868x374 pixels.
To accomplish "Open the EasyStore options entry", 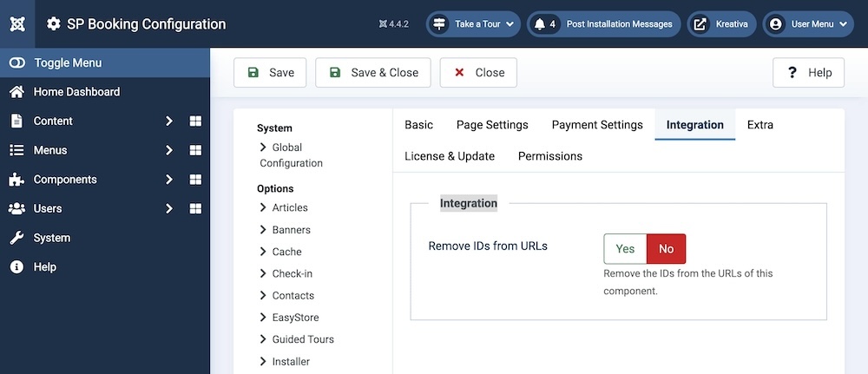I will click(295, 318).
